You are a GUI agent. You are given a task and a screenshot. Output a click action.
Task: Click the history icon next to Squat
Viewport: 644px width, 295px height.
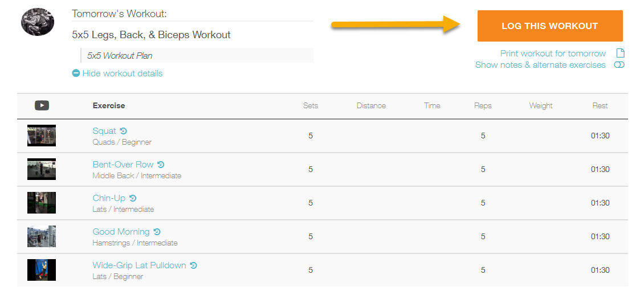pos(124,131)
